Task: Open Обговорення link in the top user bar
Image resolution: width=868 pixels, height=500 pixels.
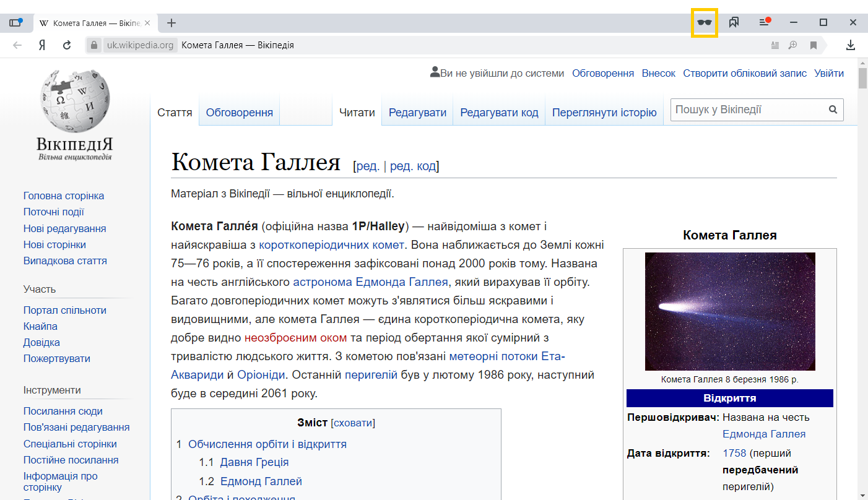Action: coord(603,73)
